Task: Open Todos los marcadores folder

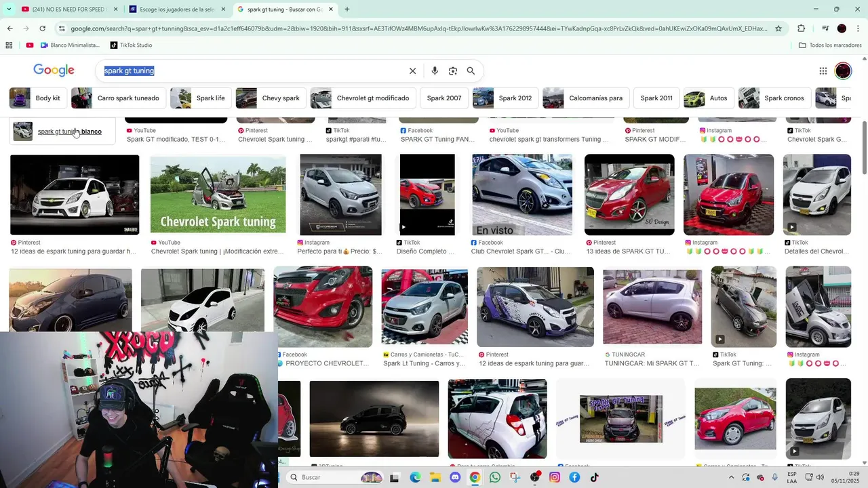Action: coord(830,45)
